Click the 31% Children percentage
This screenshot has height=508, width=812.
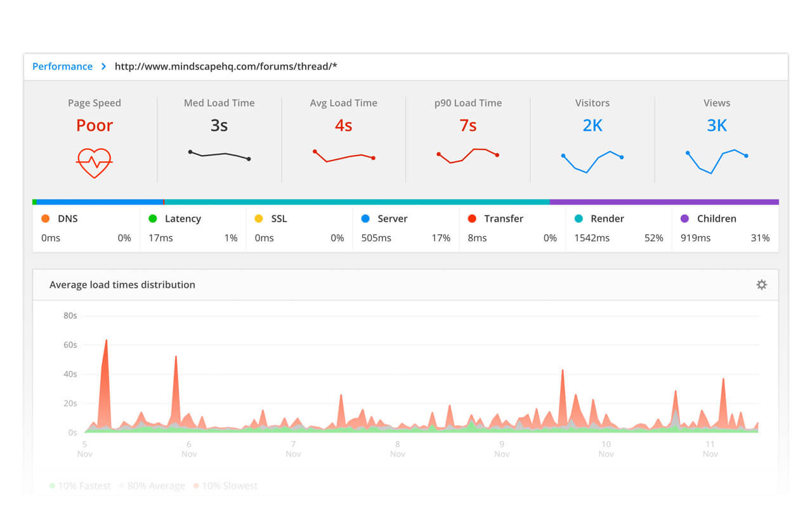coord(760,238)
